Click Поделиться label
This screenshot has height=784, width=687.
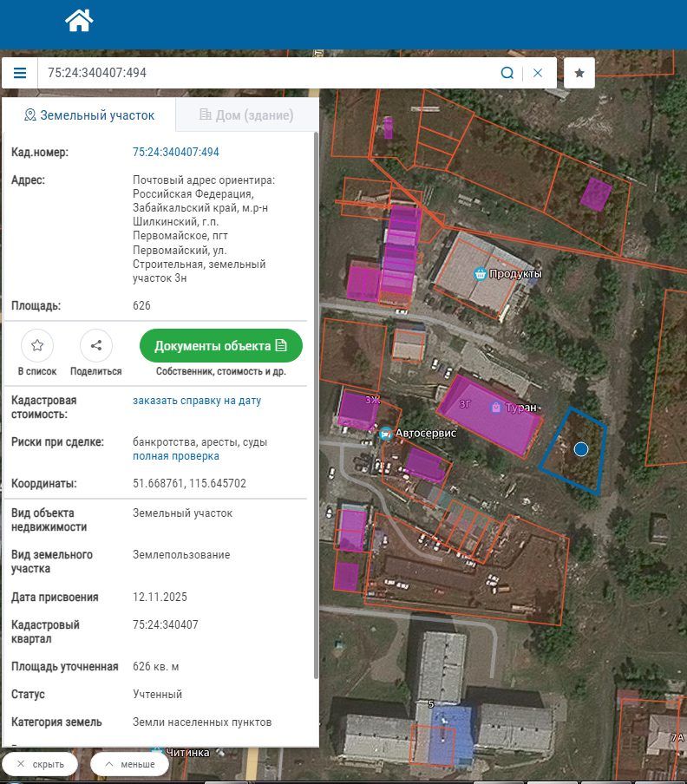(x=96, y=371)
